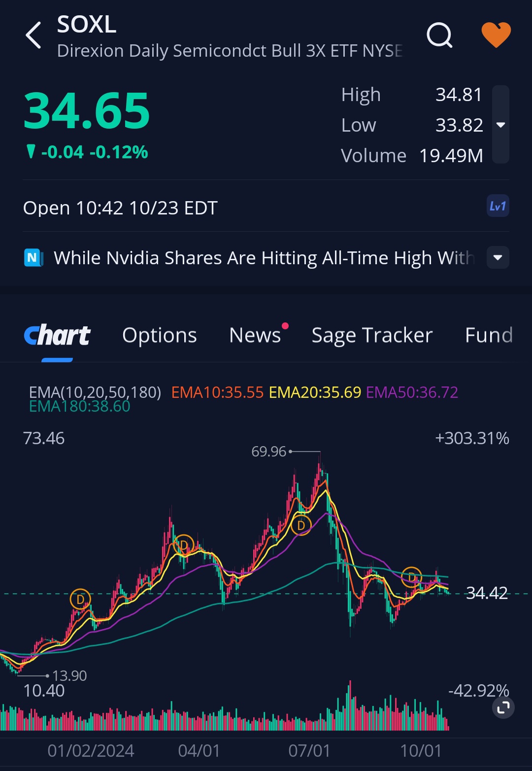Tap the EMA50:36.72 value label
The image size is (532, 771).
412,392
